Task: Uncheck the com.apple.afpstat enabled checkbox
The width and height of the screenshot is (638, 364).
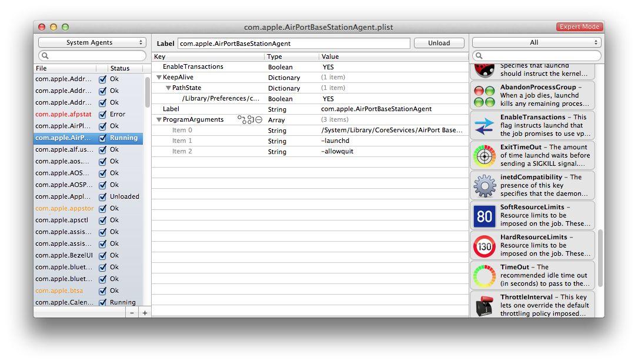Action: tap(102, 115)
